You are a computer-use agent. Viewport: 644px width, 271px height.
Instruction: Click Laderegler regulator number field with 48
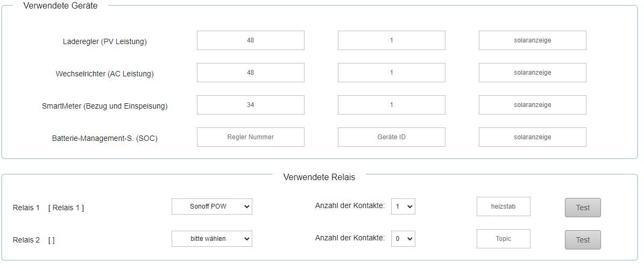250,40
